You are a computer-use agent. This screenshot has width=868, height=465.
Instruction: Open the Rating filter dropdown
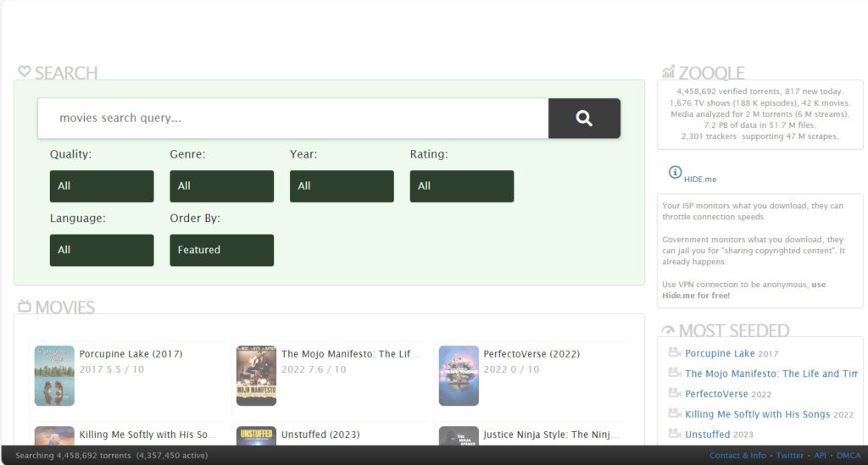tap(462, 186)
